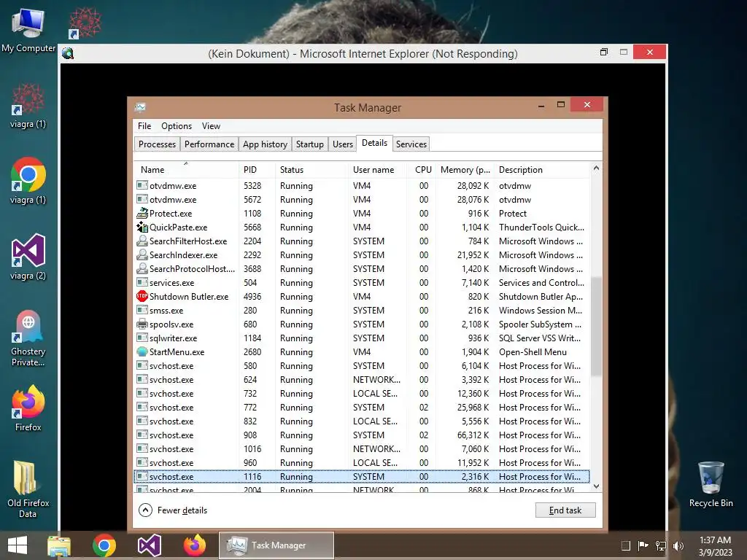747x560 pixels.
Task: Click the scrollbar down arrow
Action: [596, 486]
